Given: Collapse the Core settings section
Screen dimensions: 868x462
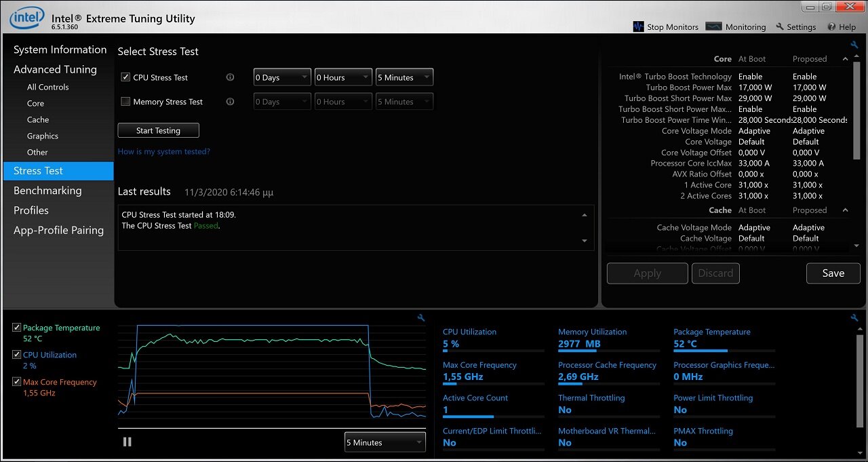Looking at the screenshot, I should coord(845,59).
